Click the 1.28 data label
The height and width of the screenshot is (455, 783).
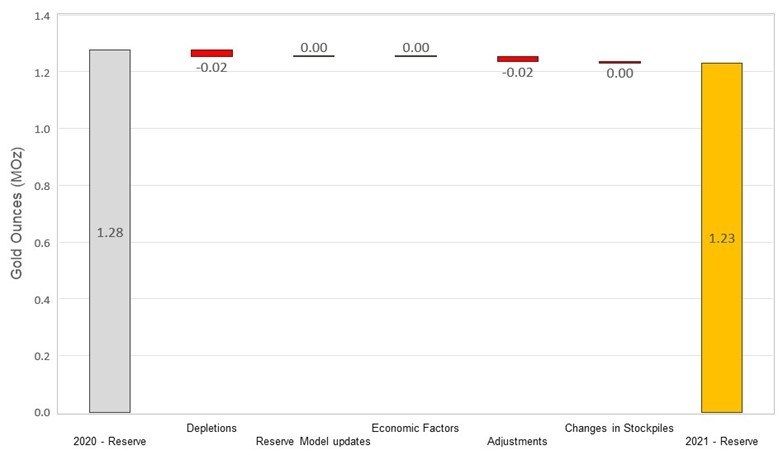click(x=109, y=232)
